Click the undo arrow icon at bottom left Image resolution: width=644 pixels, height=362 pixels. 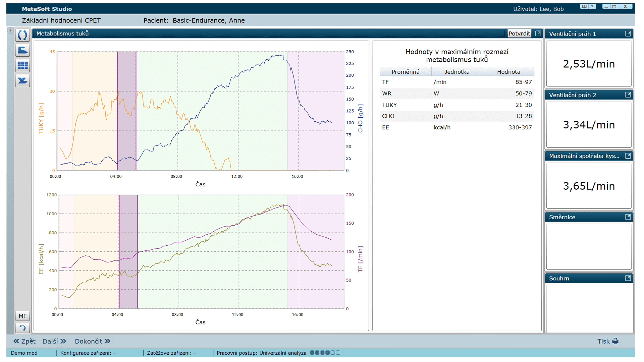[22, 328]
